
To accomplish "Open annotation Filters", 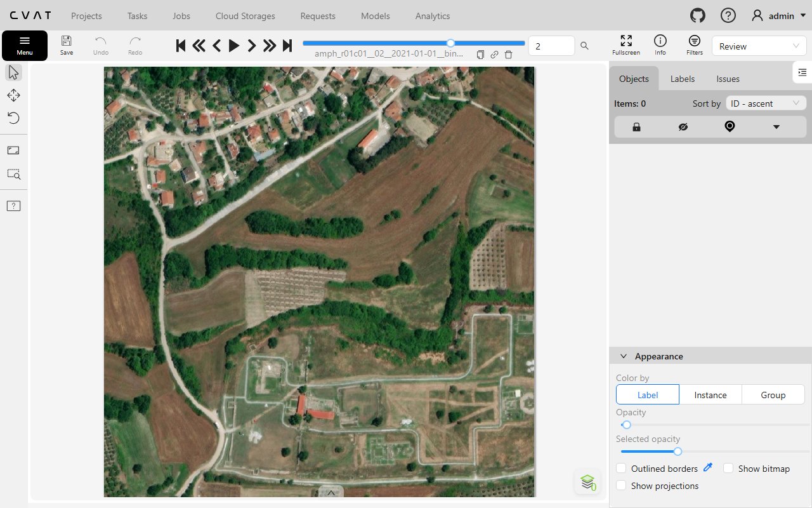I will coord(695,46).
